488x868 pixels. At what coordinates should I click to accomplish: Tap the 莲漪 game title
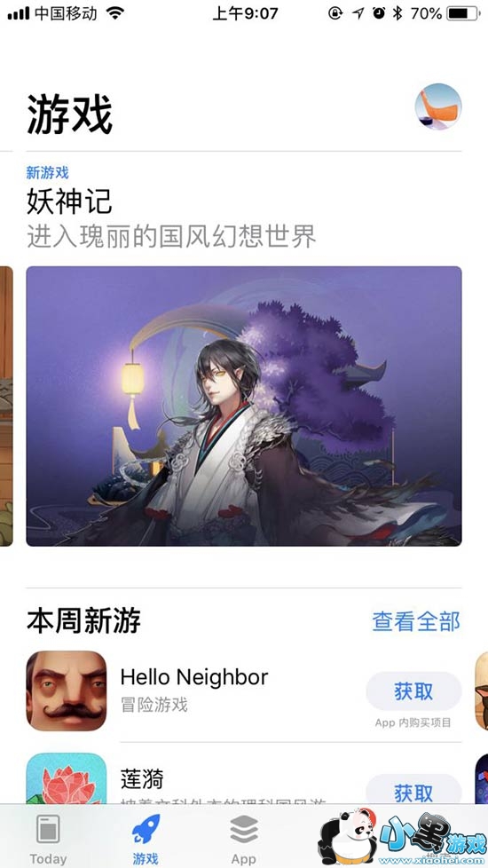point(142,779)
